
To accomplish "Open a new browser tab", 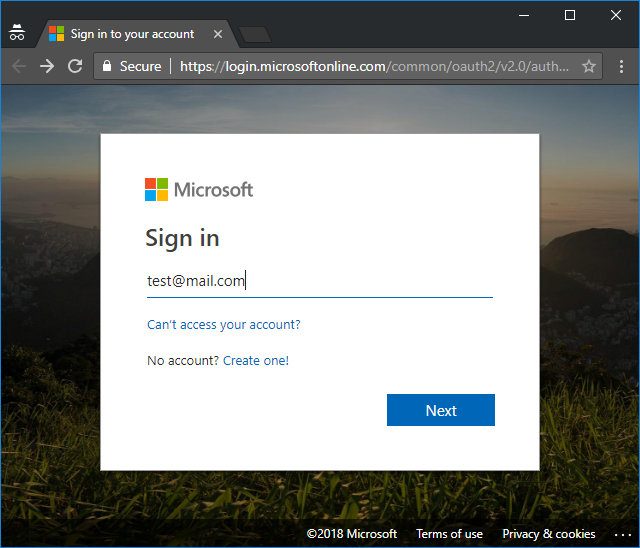I will (256, 35).
